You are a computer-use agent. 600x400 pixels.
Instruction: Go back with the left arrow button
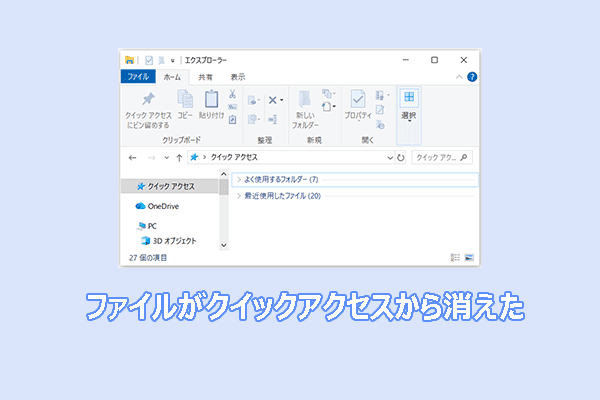[x=132, y=158]
